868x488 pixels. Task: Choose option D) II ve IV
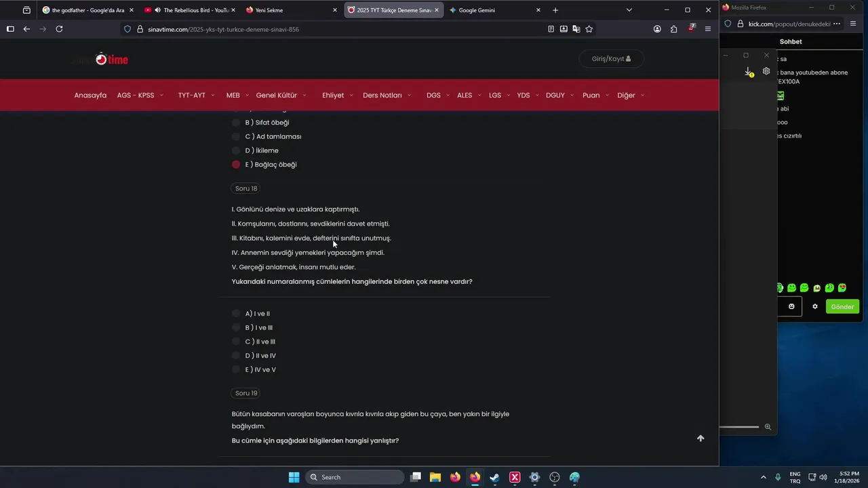pos(236,356)
